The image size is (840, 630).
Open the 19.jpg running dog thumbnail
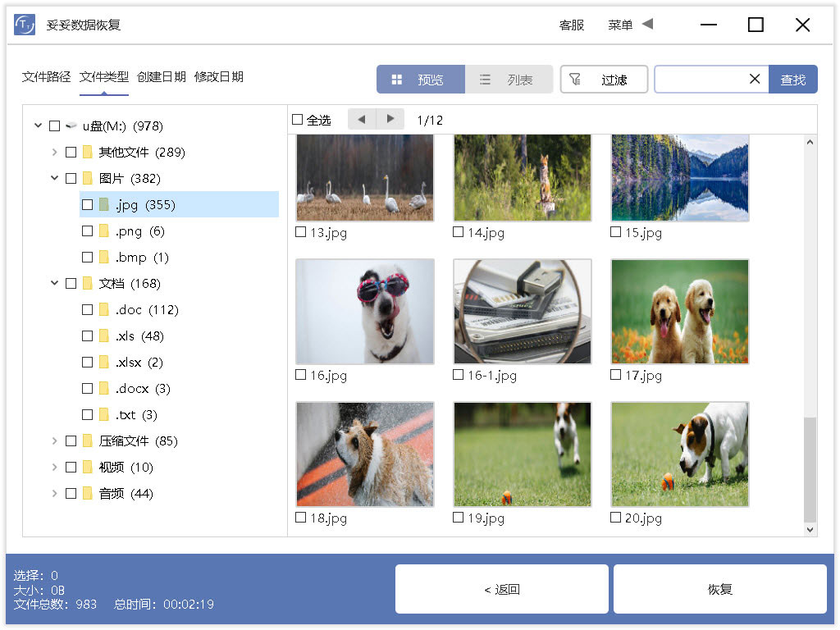pos(523,454)
